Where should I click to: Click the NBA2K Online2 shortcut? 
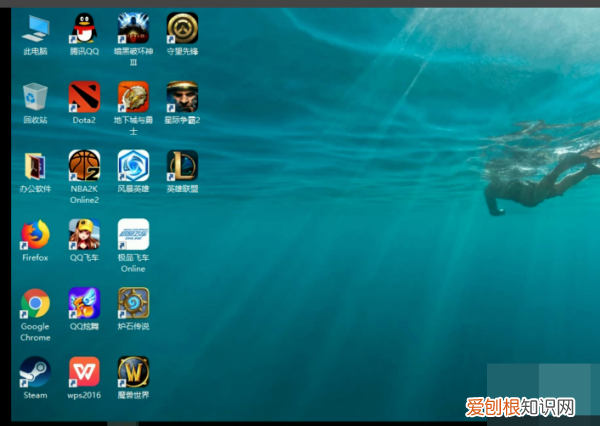click(x=84, y=166)
